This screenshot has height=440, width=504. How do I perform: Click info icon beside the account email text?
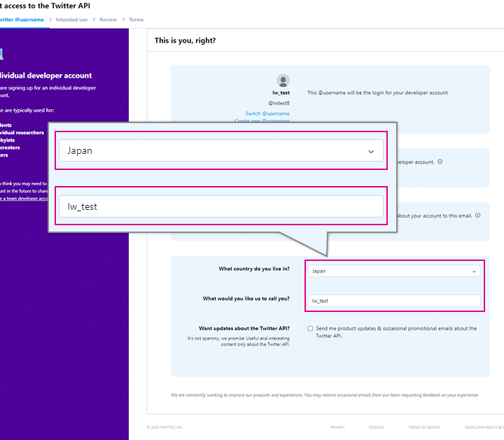(477, 215)
